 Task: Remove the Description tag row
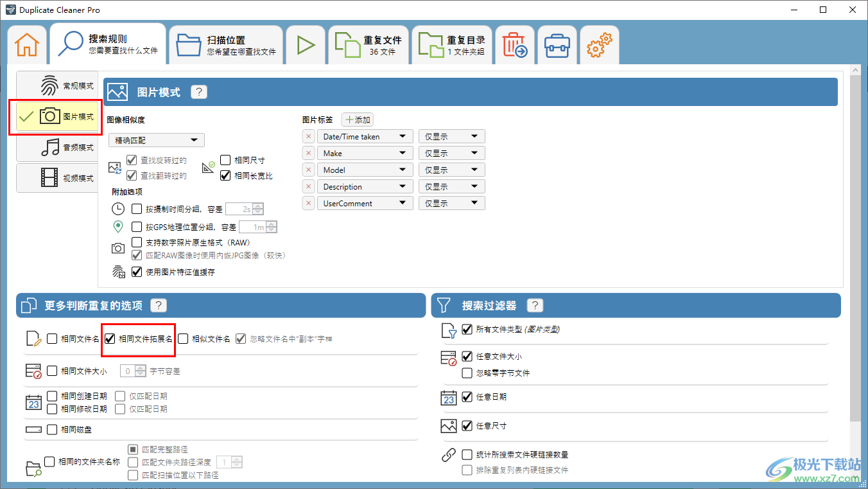[308, 187]
